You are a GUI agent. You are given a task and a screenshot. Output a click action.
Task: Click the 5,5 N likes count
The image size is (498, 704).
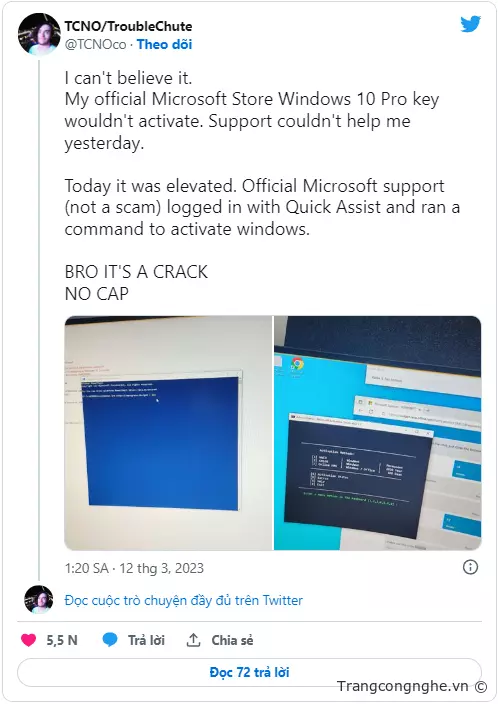pos(62,640)
